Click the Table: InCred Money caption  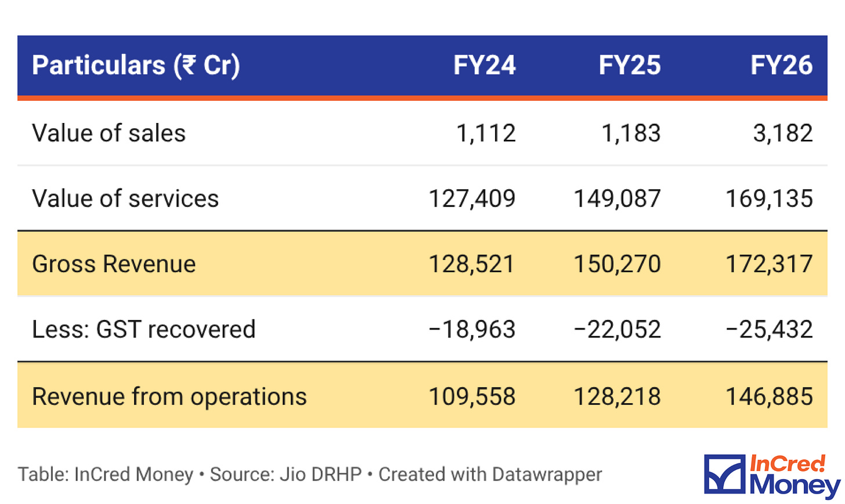105,474
